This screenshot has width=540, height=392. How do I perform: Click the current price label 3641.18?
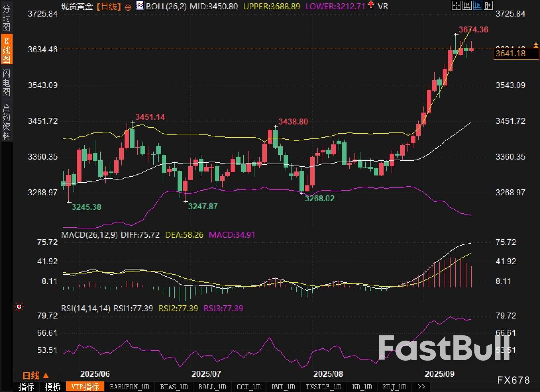(x=516, y=53)
